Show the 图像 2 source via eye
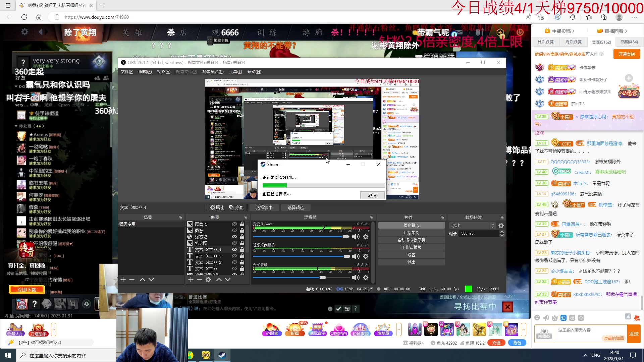The width and height of the screenshot is (644, 362). click(x=234, y=224)
